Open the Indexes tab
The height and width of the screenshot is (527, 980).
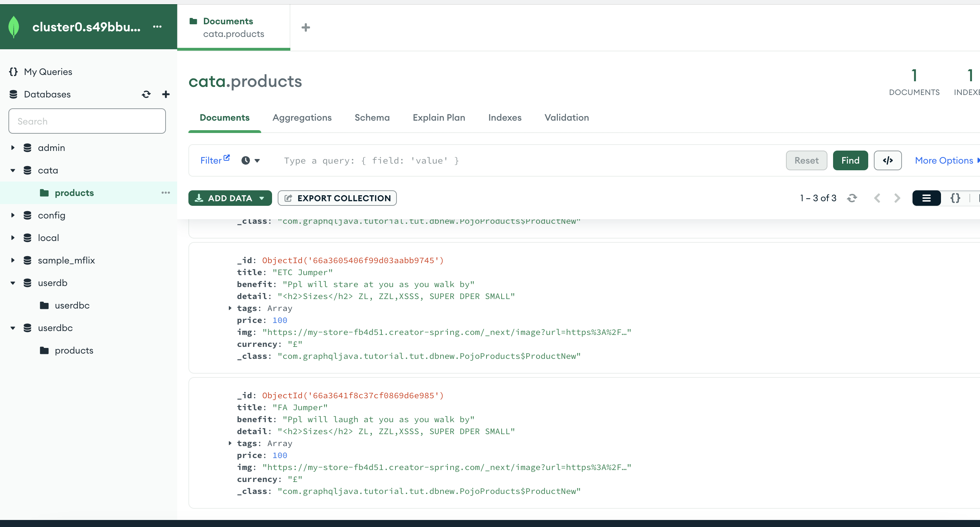point(504,118)
